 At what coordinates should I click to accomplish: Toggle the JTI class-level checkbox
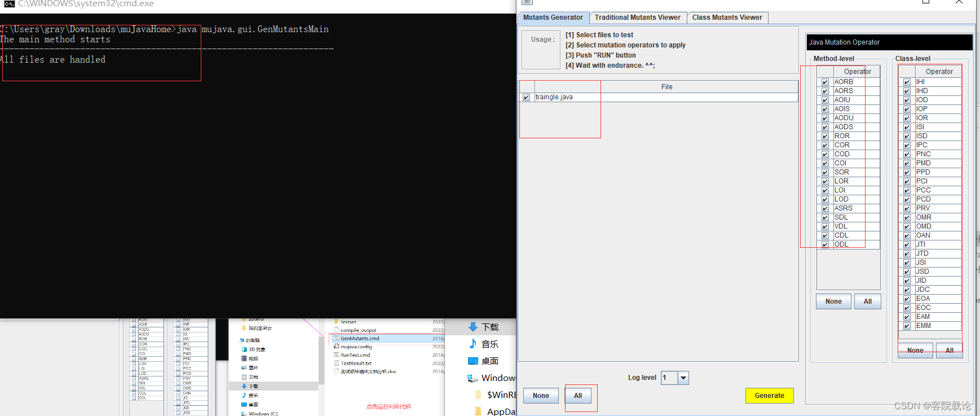907,244
